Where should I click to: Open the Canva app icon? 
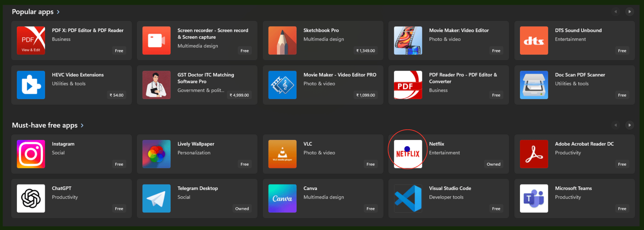[x=282, y=198]
